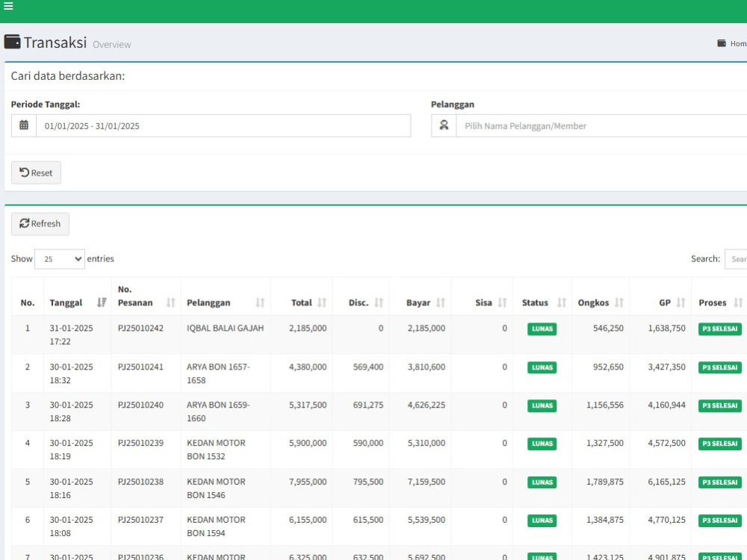Click LUNAS badge for PJ25010237
747x560 pixels.
[x=542, y=520]
